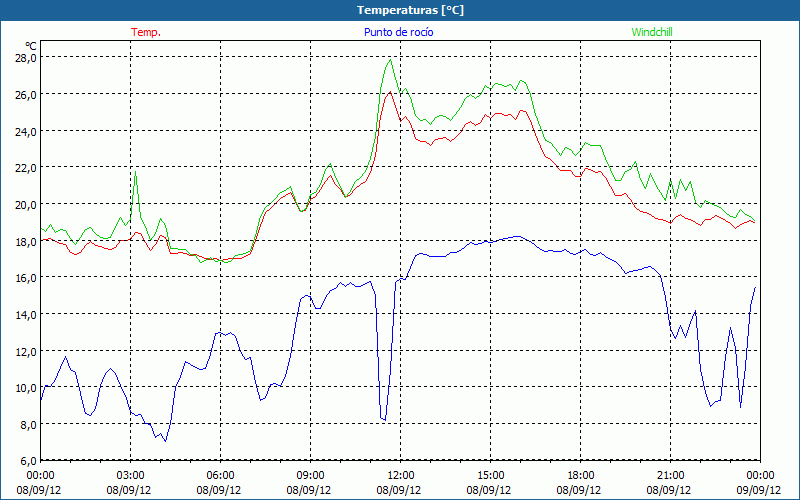
Task: Click the 20,0 y-axis value
Action: (x=26, y=204)
